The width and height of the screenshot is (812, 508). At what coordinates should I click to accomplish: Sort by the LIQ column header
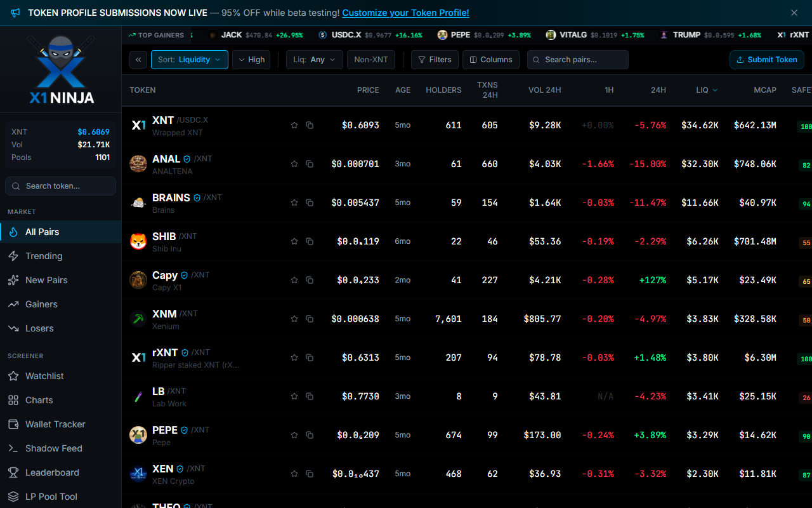[x=707, y=90]
